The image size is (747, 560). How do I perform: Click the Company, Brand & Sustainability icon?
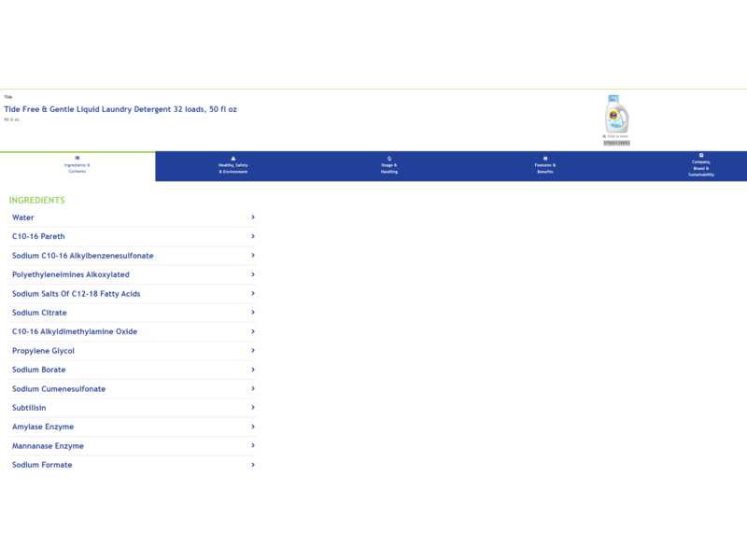701,155
